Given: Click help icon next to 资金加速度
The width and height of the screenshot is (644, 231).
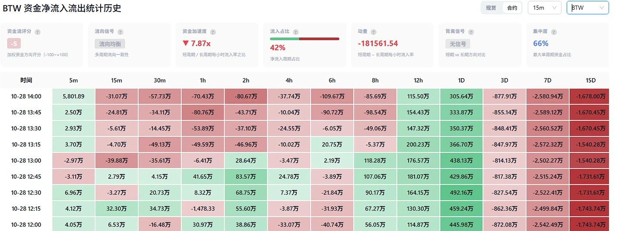Looking at the screenshot, I should [213, 32].
